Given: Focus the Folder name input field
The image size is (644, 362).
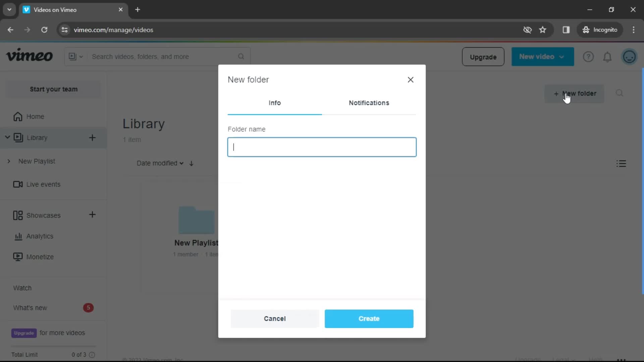Looking at the screenshot, I should tap(322, 147).
